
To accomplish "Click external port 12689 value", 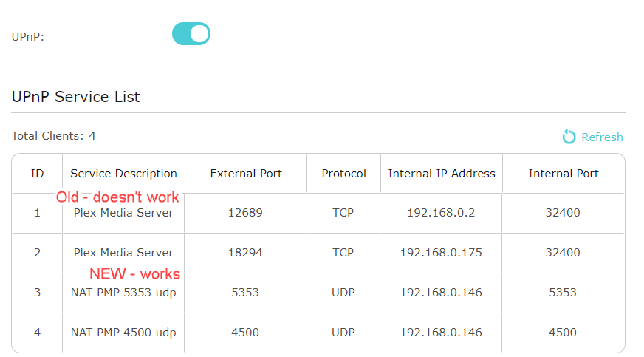I will [x=245, y=213].
